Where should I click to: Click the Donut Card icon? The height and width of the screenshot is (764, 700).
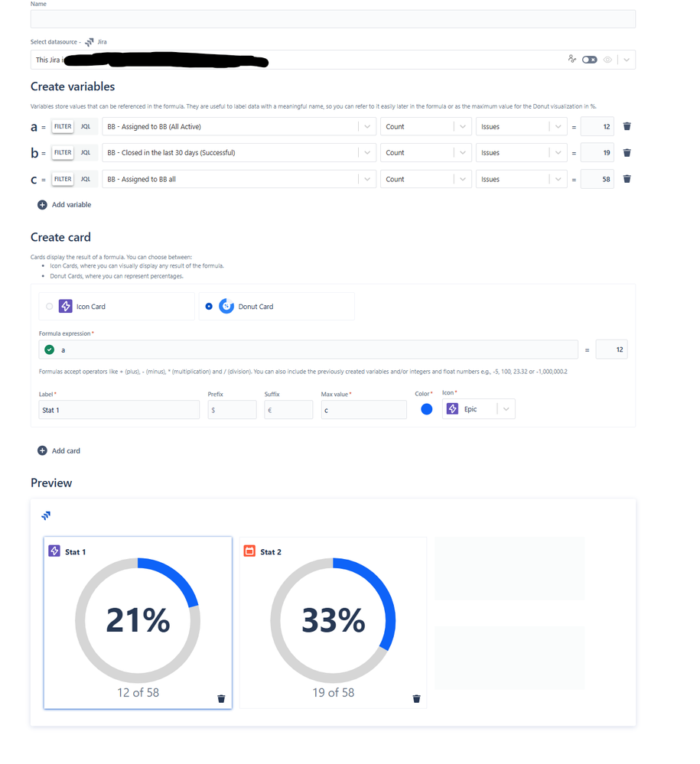click(x=226, y=306)
